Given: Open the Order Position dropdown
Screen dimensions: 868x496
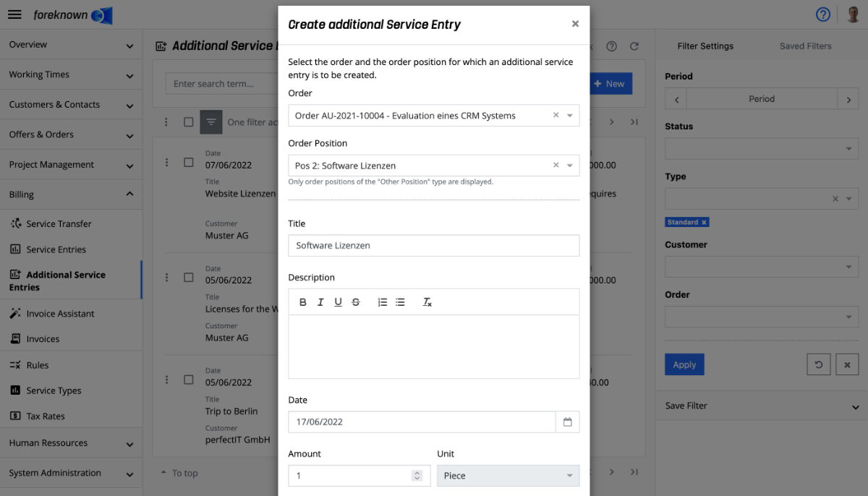Looking at the screenshot, I should 569,166.
